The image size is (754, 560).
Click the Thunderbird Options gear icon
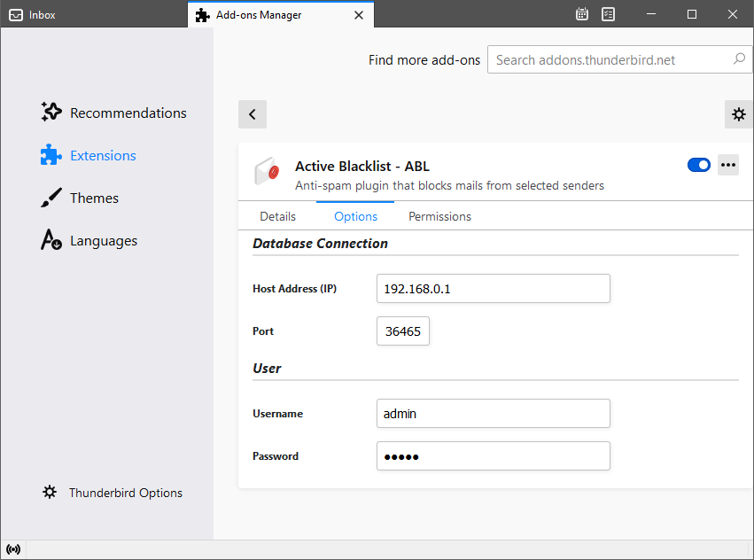(50, 492)
